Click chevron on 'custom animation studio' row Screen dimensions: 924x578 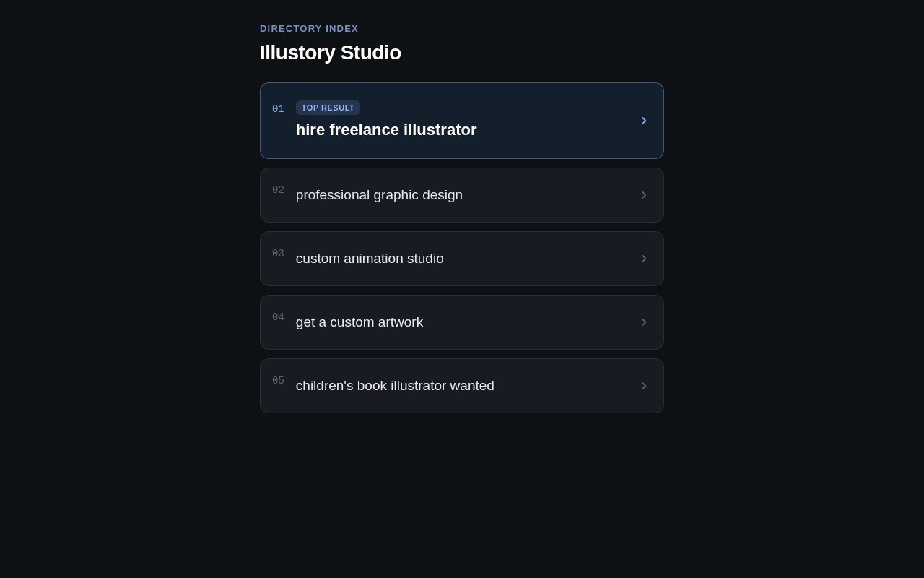(644, 259)
